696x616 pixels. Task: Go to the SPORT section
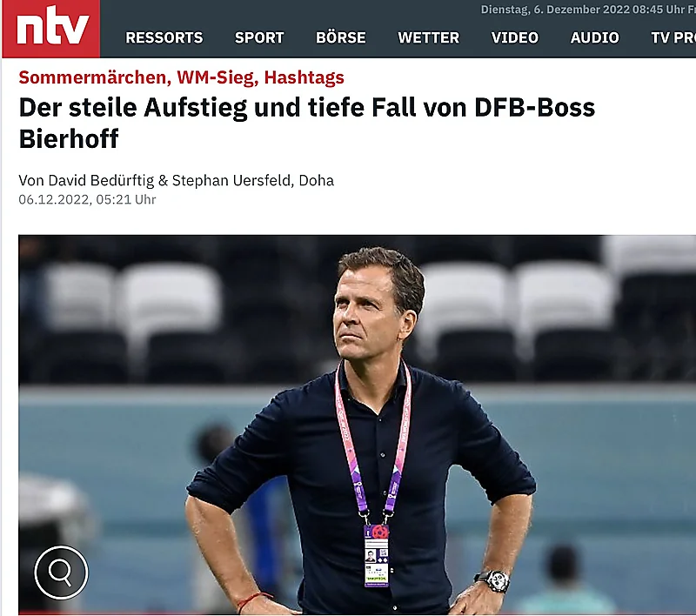(x=259, y=37)
